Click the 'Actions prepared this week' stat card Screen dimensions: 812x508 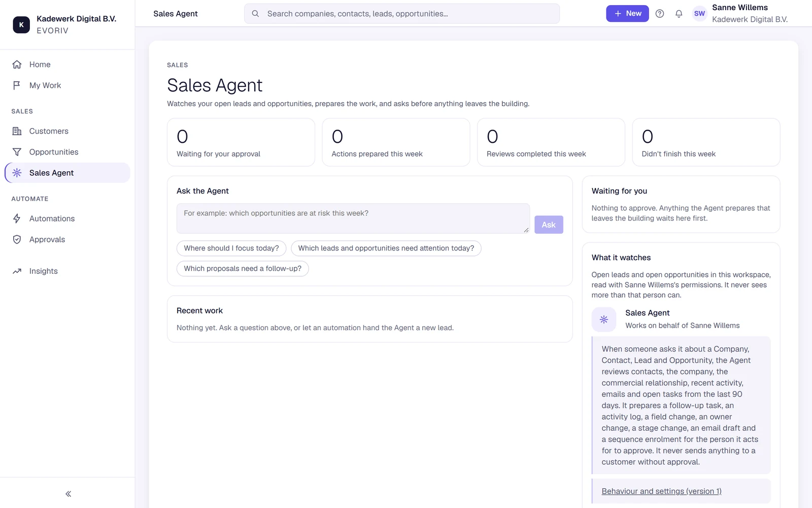click(396, 142)
